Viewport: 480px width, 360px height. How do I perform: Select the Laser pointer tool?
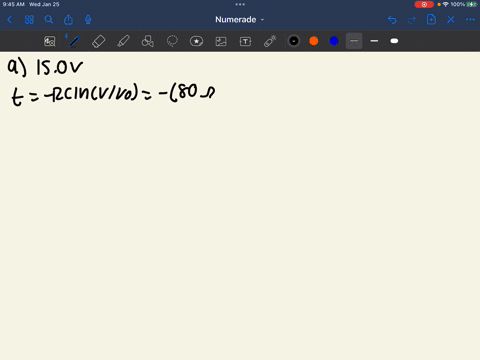tap(270, 41)
